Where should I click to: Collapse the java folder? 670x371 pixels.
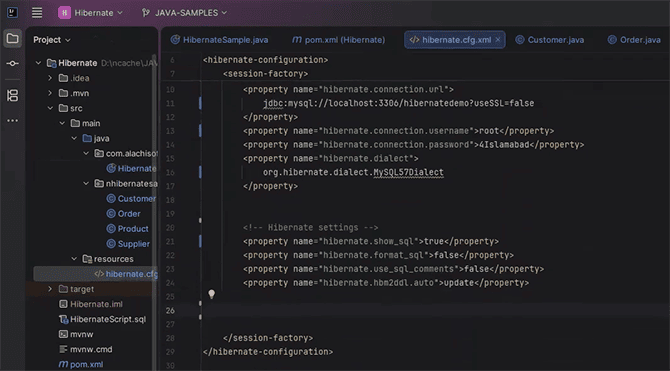(74, 138)
